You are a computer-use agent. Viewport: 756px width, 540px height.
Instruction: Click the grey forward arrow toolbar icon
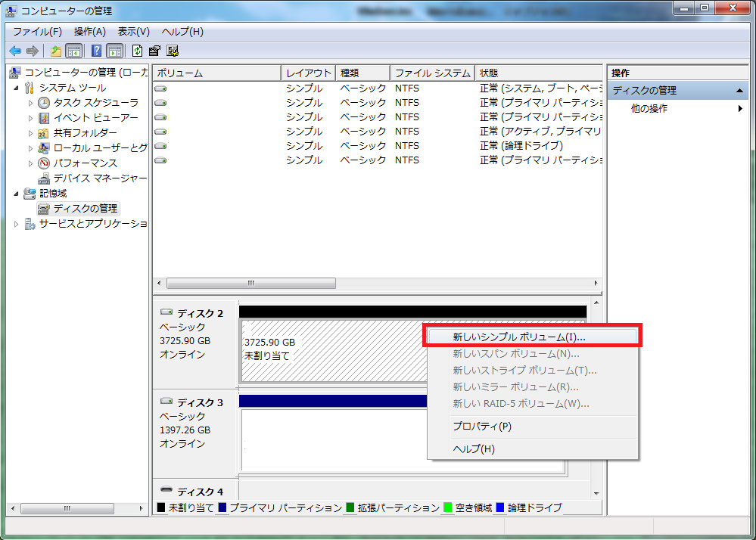(x=33, y=51)
